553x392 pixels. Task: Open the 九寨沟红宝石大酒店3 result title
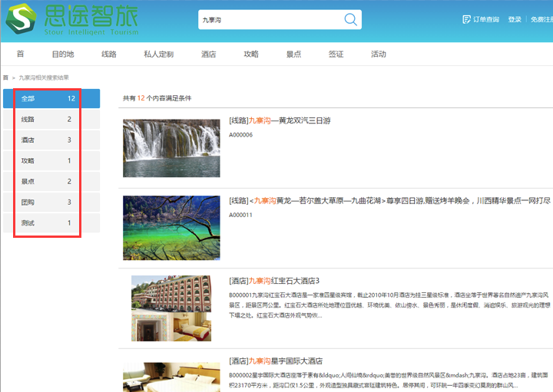coord(274,281)
